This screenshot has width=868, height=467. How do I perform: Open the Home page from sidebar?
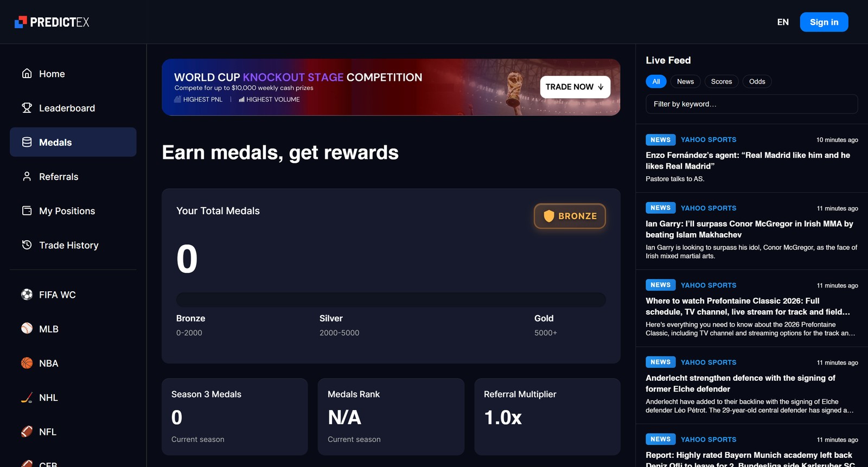73,74
